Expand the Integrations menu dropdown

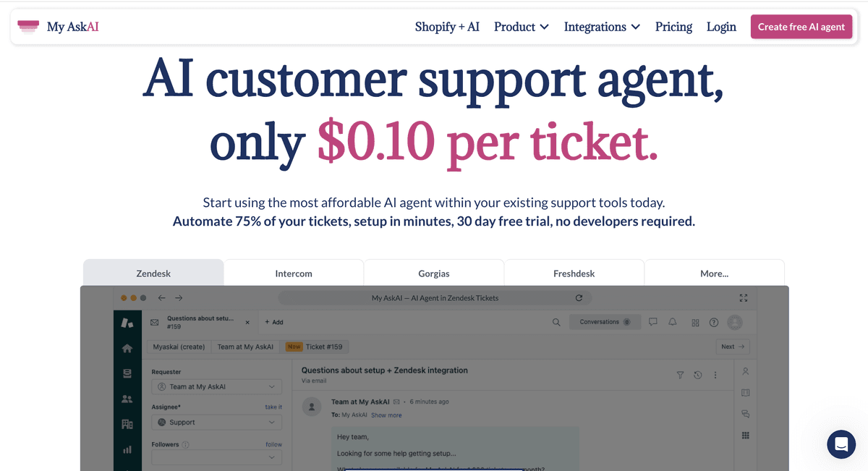(x=602, y=27)
